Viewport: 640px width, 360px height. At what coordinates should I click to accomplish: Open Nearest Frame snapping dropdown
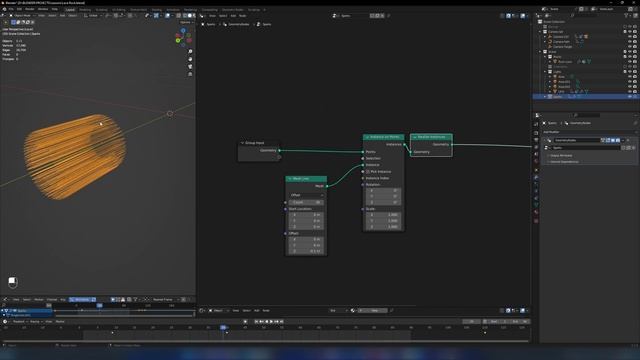[165, 300]
